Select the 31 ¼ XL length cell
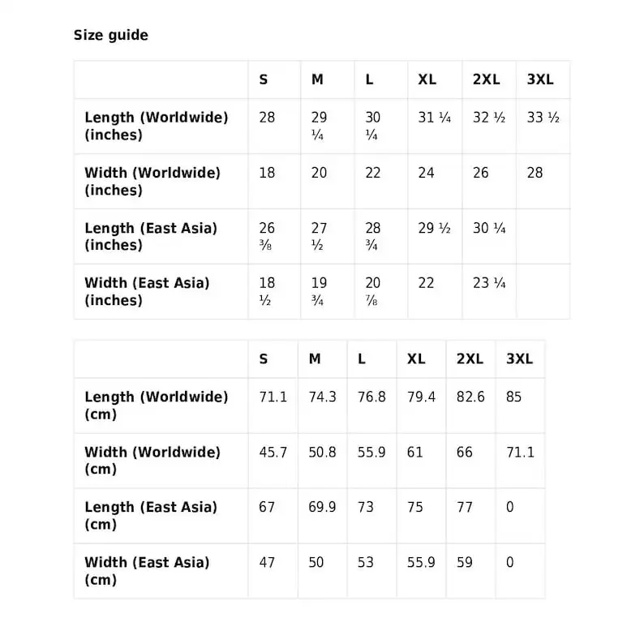The width and height of the screenshot is (644, 644). [x=435, y=118]
